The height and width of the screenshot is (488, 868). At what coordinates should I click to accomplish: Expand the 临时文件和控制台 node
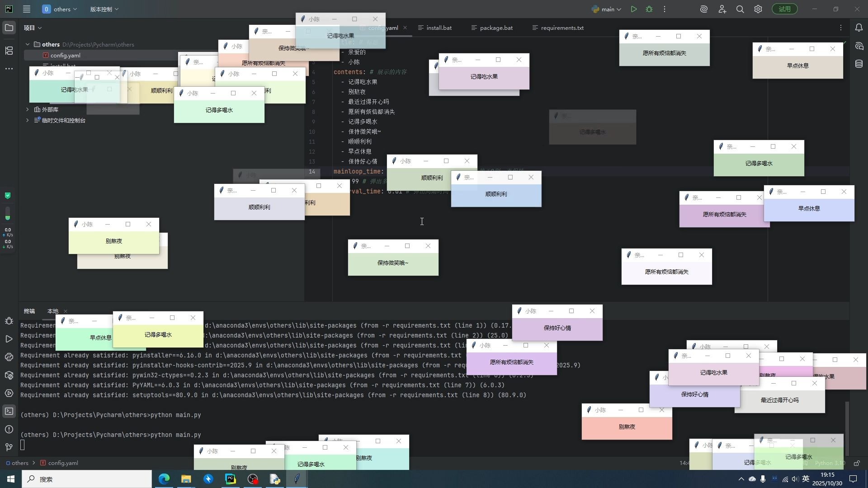pyautogui.click(x=27, y=120)
